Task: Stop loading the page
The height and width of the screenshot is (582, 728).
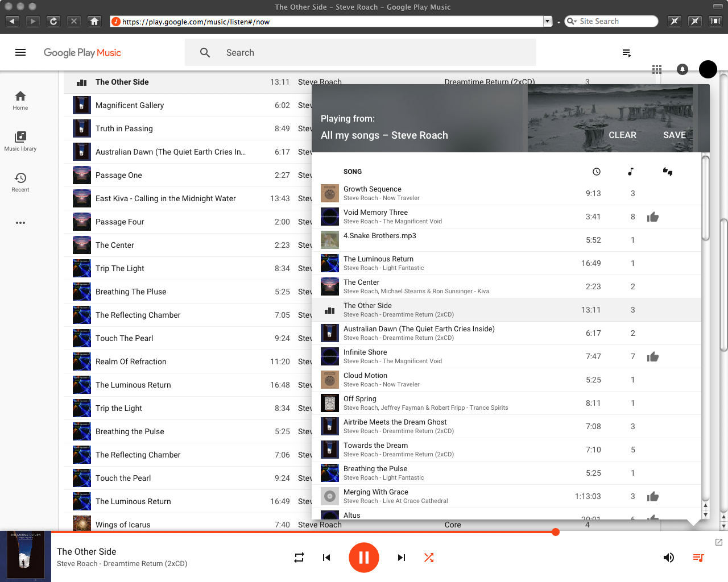Action: [74, 21]
